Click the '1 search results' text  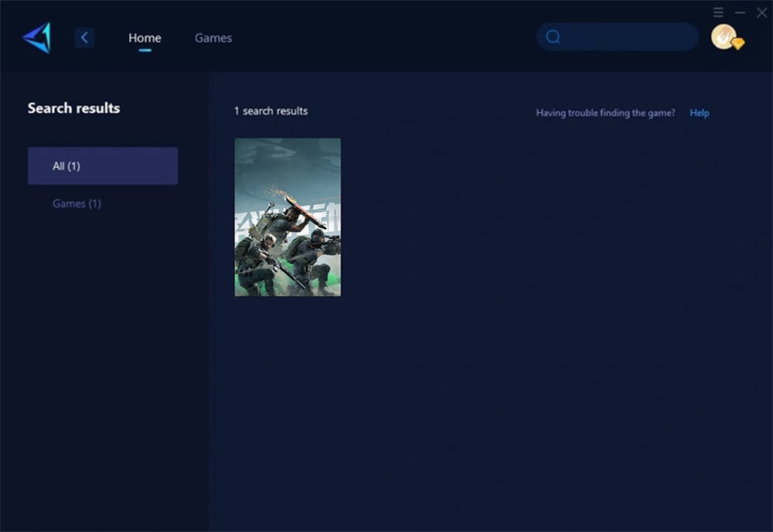(x=271, y=111)
